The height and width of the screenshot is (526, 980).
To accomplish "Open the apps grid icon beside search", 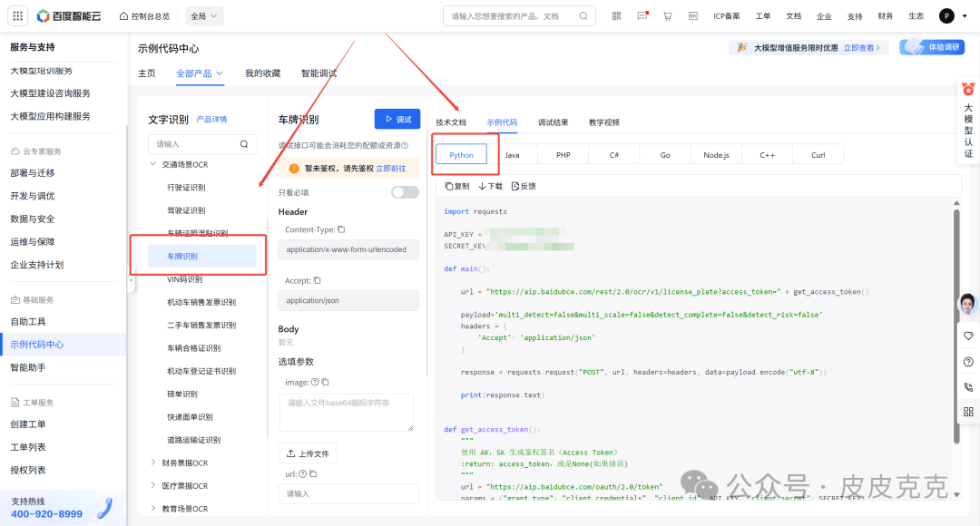I will (616, 16).
